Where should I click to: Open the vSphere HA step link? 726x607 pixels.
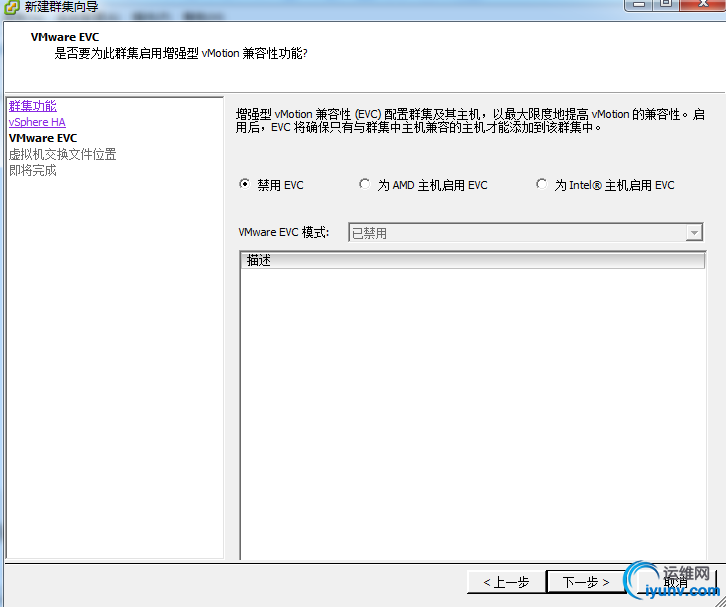pyautogui.click(x=37, y=122)
